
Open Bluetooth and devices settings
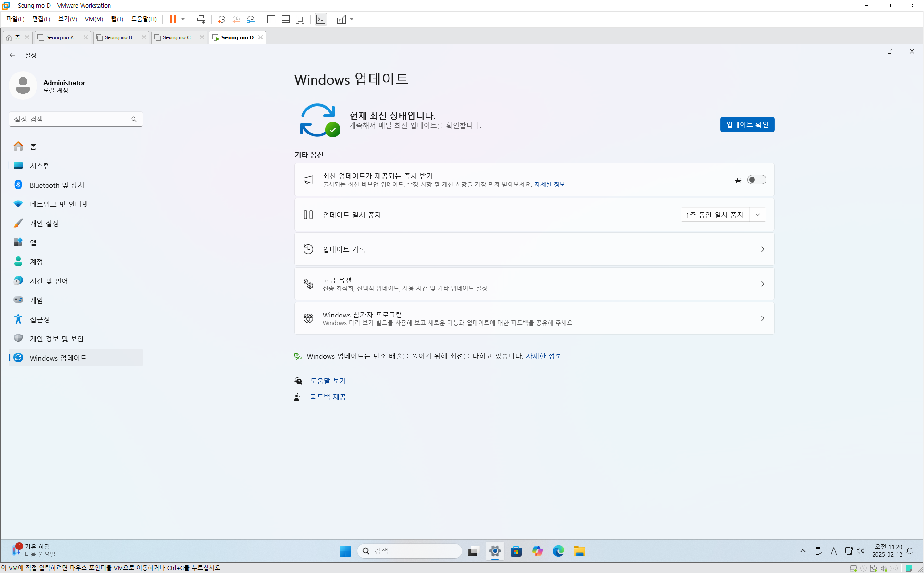(x=57, y=185)
